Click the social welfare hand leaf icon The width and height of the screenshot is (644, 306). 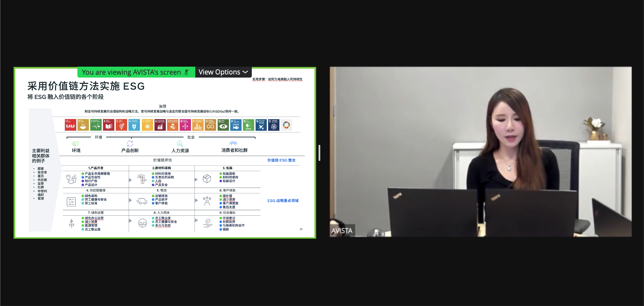pyautogui.click(x=208, y=223)
